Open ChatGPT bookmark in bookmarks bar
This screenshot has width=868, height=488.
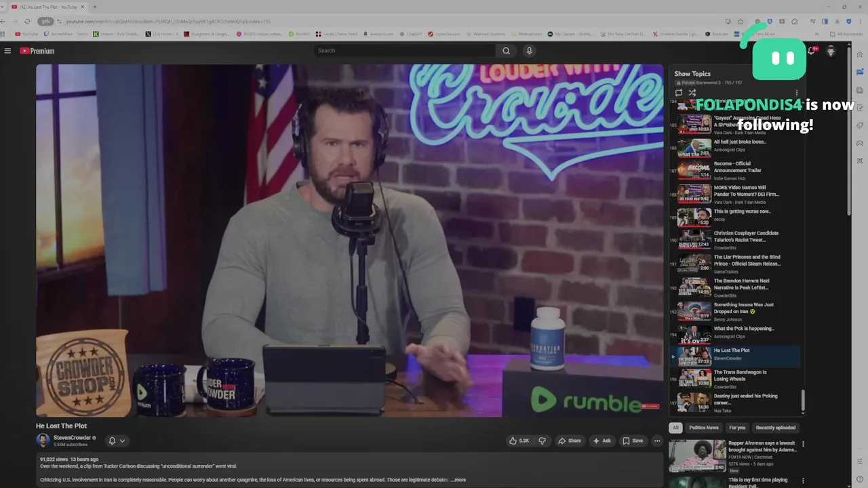coord(409,34)
